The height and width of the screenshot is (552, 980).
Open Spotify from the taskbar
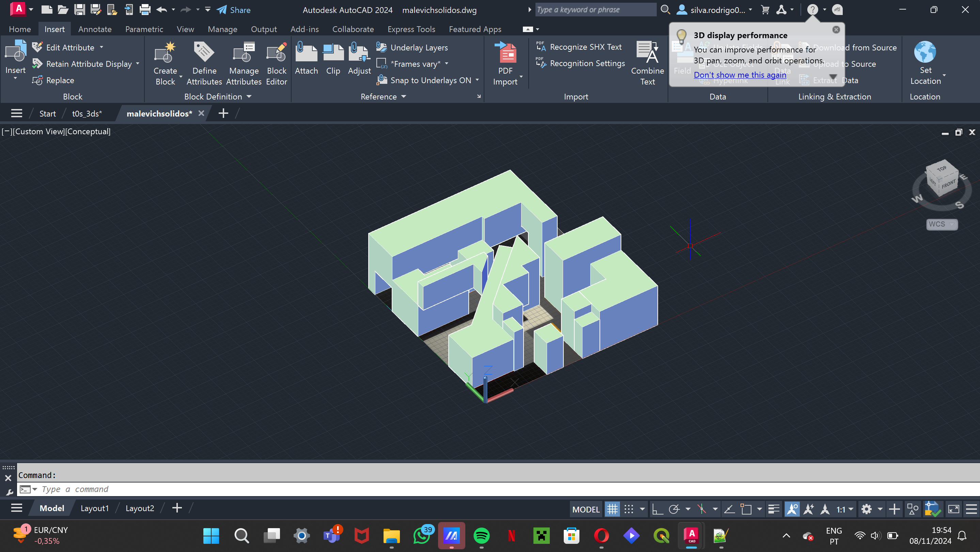point(481,536)
